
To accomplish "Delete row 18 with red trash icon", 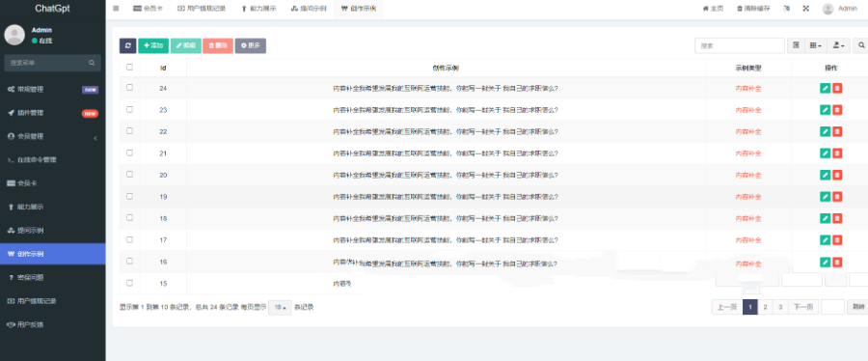I will point(837,218).
